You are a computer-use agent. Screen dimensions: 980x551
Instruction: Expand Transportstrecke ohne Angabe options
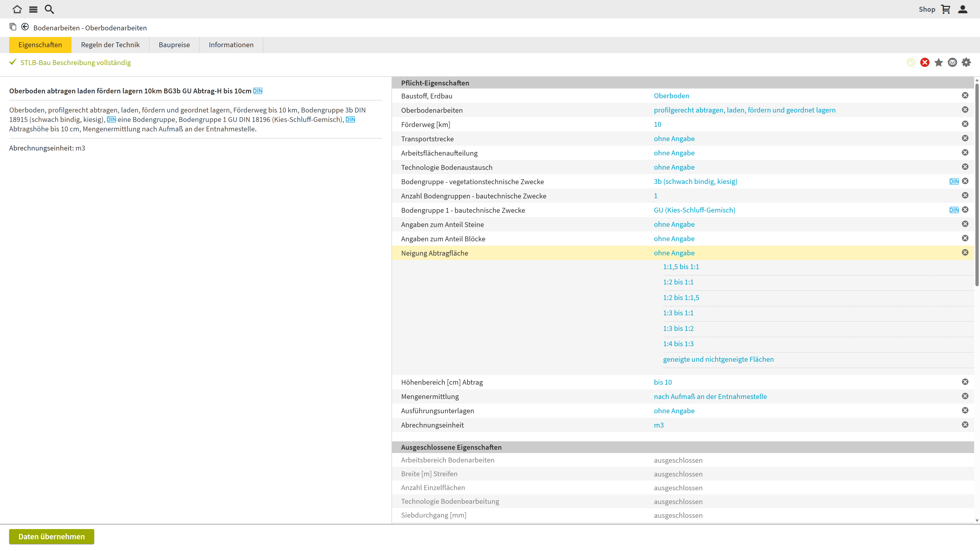pos(674,139)
